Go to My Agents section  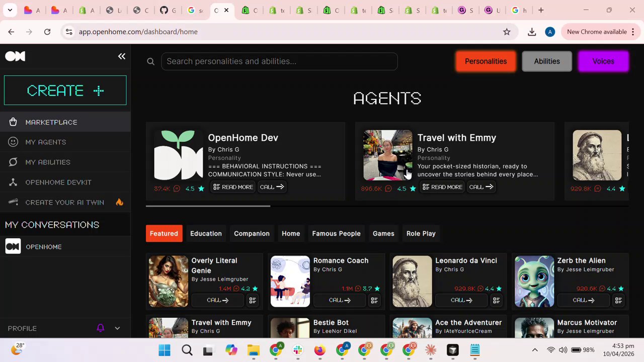click(65, 142)
